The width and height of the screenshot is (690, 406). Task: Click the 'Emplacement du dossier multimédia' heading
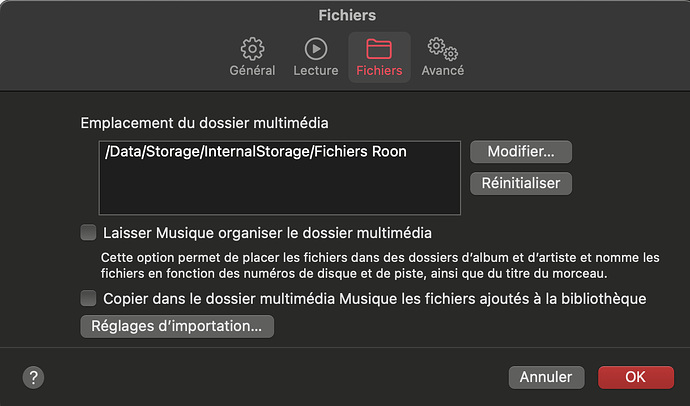point(204,123)
